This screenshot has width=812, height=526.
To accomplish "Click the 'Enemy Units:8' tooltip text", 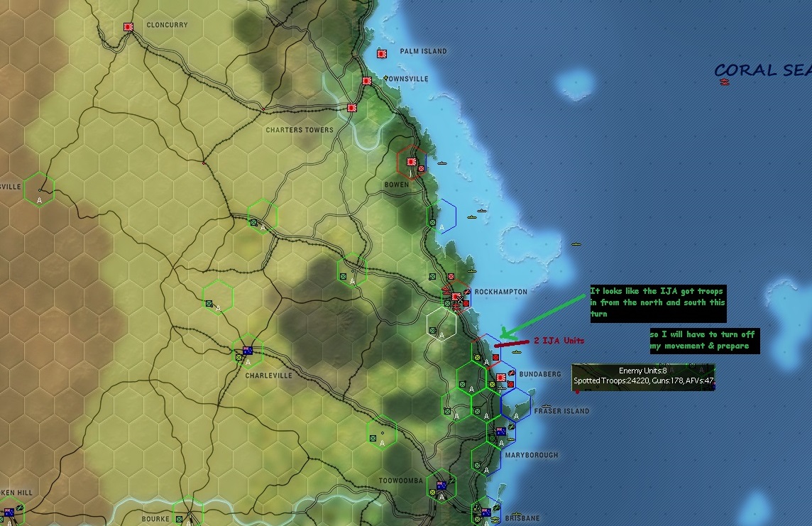I will coord(642,371).
